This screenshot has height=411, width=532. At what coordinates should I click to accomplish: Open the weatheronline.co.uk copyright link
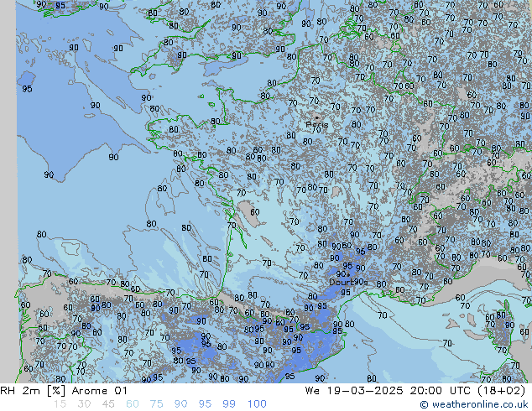pyautogui.click(x=475, y=404)
